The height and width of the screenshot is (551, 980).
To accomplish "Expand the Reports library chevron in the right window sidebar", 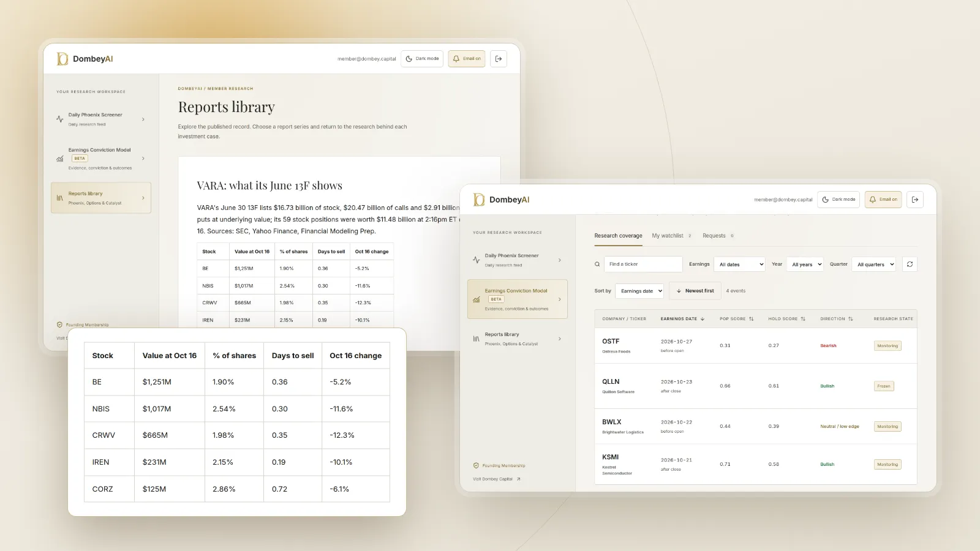I will tap(560, 339).
